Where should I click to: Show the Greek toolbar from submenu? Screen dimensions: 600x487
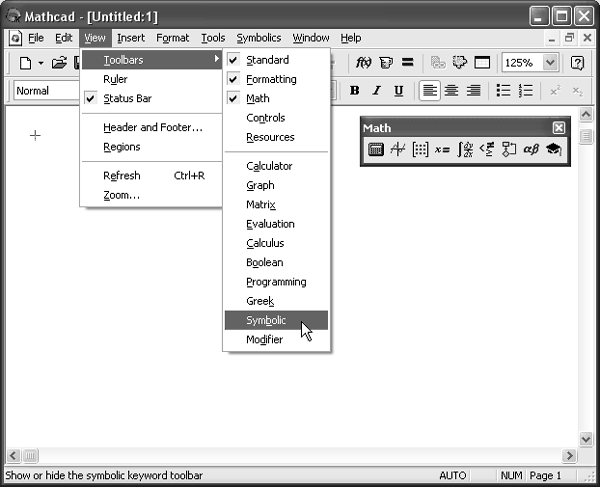tap(276, 301)
